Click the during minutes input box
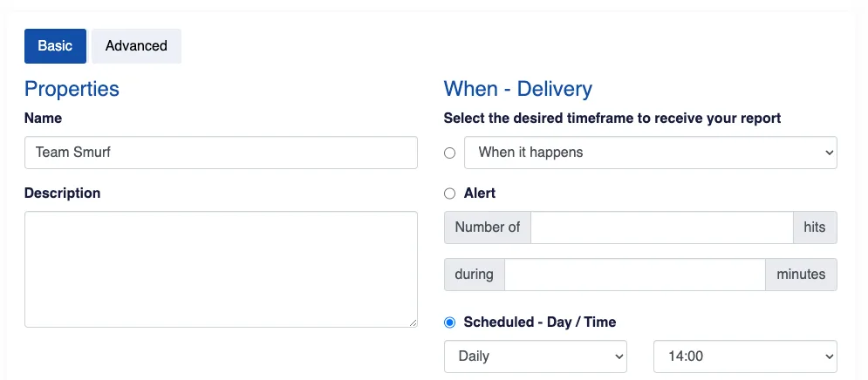The height and width of the screenshot is (380, 868). pos(635,275)
